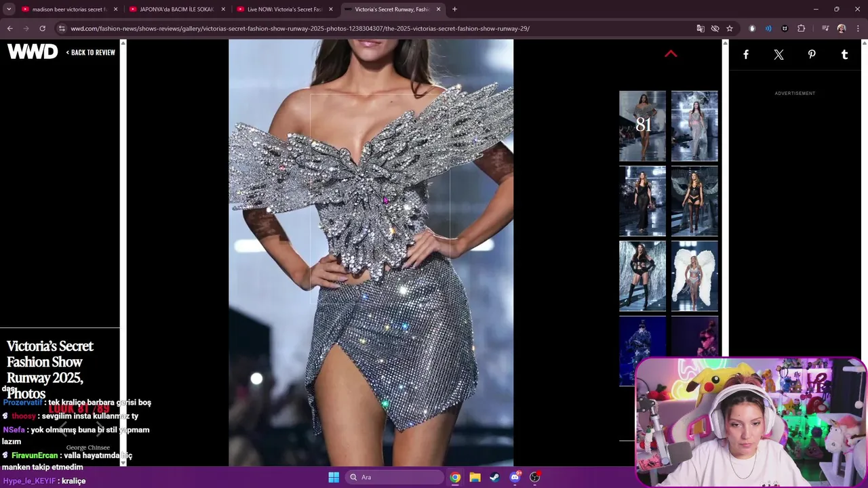This screenshot has width=868, height=488.
Task: Open the white angel wings thumbnail
Action: coord(694,276)
